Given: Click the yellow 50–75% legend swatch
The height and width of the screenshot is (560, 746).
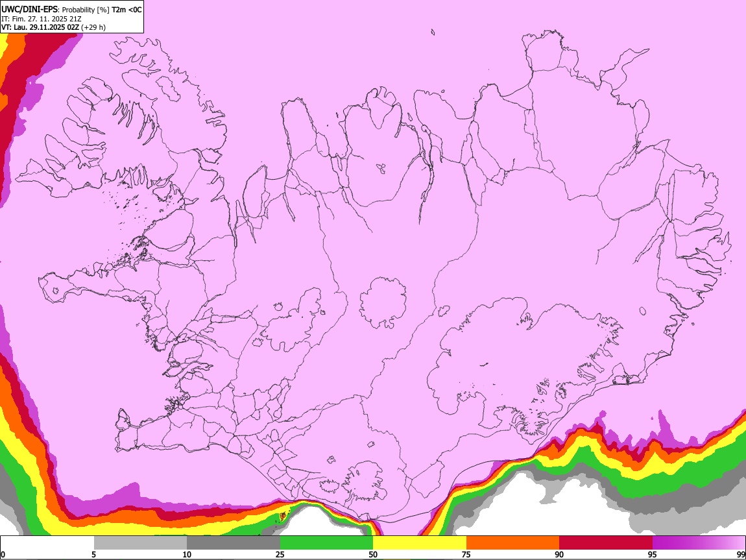Looking at the screenshot, I should tap(420, 543).
